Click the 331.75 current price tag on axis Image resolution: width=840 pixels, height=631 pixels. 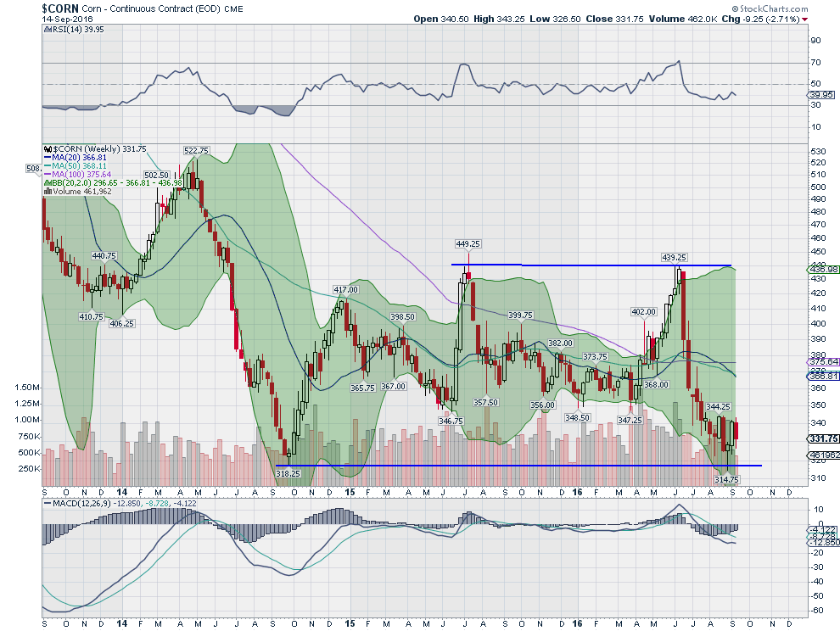pyautogui.click(x=823, y=438)
